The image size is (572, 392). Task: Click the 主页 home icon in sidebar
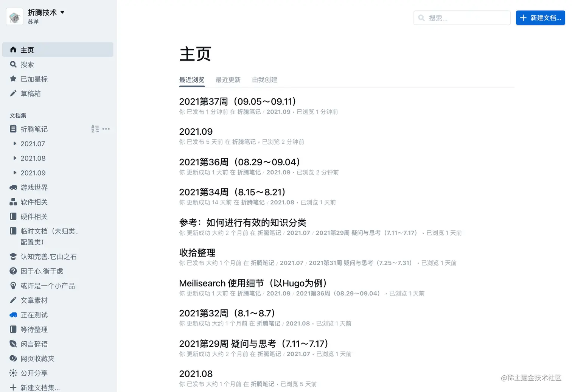(x=13, y=50)
